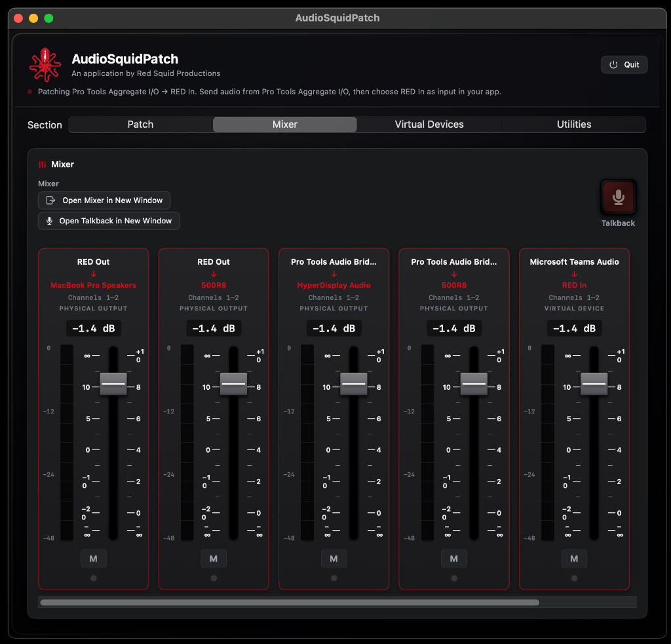Activate the Talkback microphone button

tap(618, 197)
